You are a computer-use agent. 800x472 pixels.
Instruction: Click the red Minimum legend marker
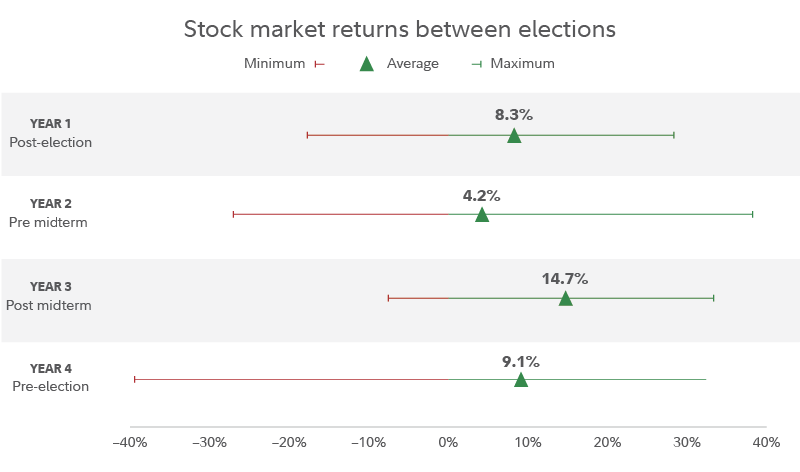pyautogui.click(x=320, y=64)
